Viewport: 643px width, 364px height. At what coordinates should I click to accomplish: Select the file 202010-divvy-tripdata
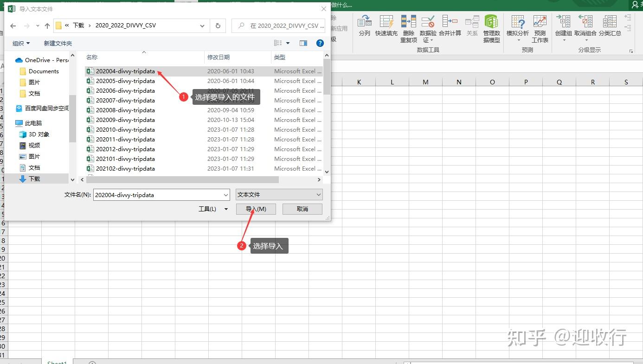tap(125, 130)
